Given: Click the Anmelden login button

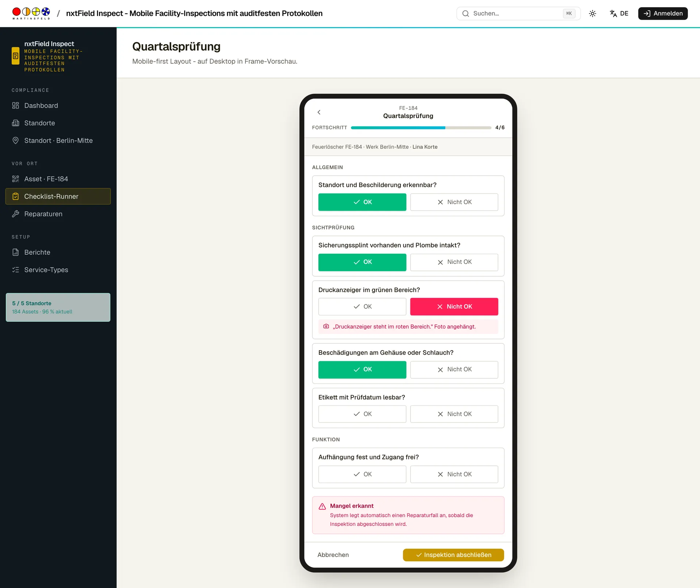Looking at the screenshot, I should 663,13.
